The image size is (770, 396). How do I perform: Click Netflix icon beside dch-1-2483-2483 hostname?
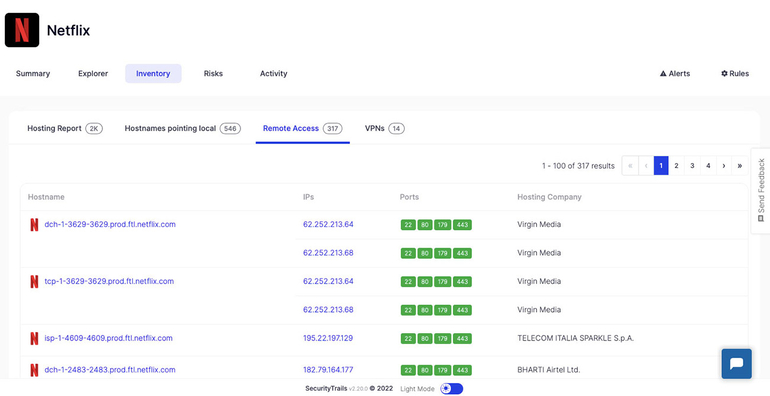pos(34,370)
